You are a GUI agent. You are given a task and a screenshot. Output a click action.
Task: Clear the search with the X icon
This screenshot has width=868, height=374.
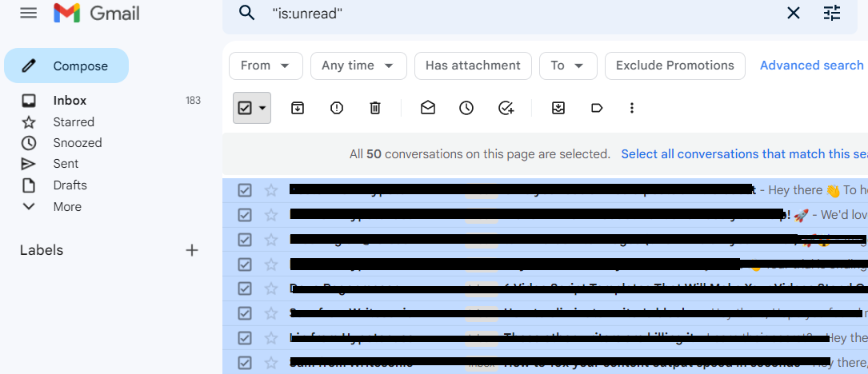pos(794,13)
